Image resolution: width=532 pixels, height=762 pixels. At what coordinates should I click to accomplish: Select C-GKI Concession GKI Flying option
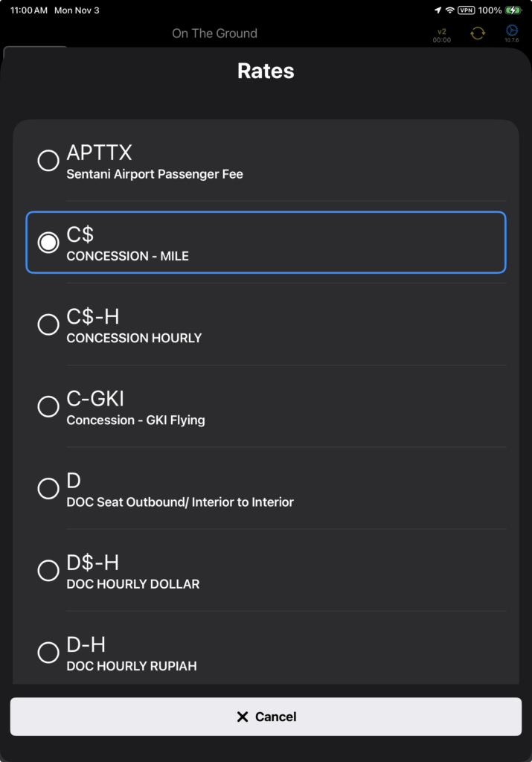[48, 406]
